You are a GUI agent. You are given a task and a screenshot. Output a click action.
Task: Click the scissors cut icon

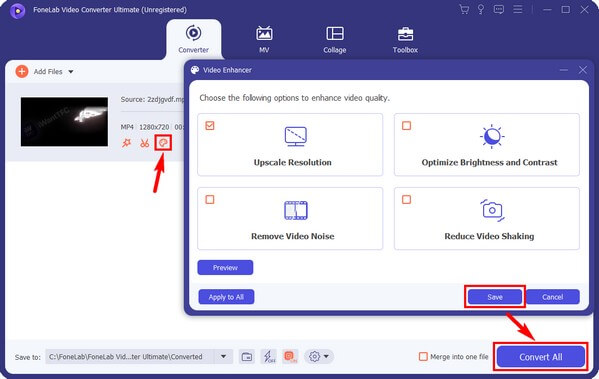[x=144, y=143]
